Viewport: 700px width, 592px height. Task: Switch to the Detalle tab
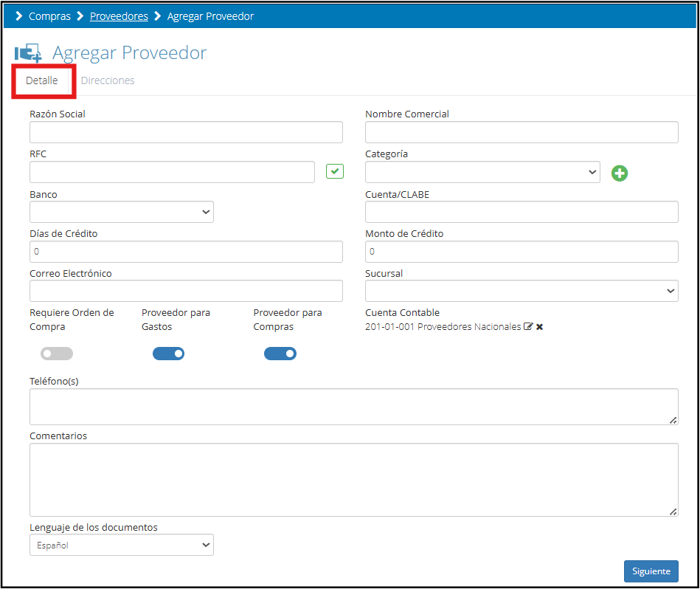42,80
